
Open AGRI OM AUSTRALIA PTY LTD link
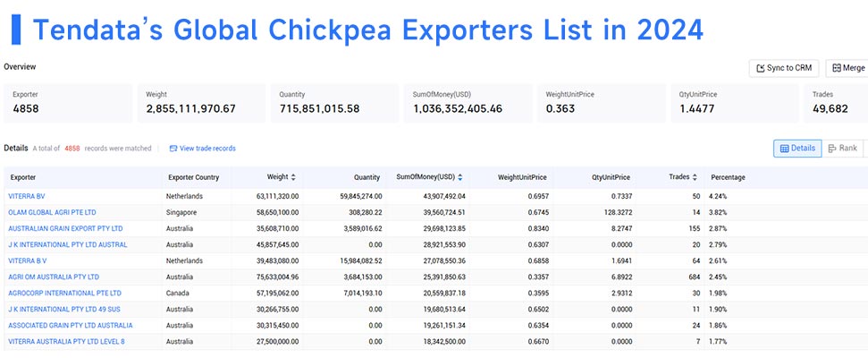click(54, 277)
